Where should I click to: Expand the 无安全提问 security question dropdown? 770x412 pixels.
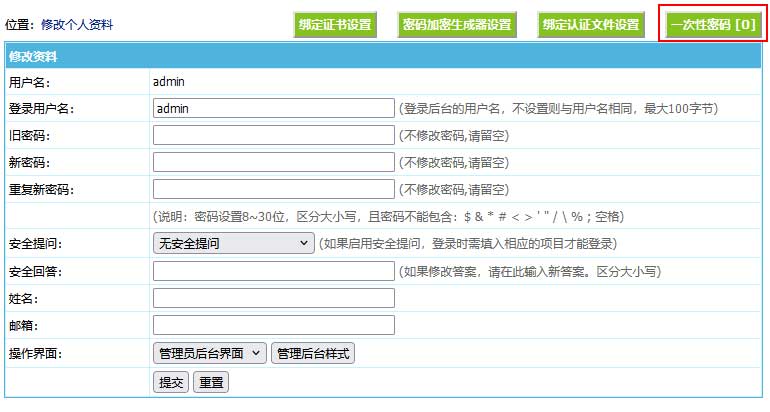coord(233,243)
